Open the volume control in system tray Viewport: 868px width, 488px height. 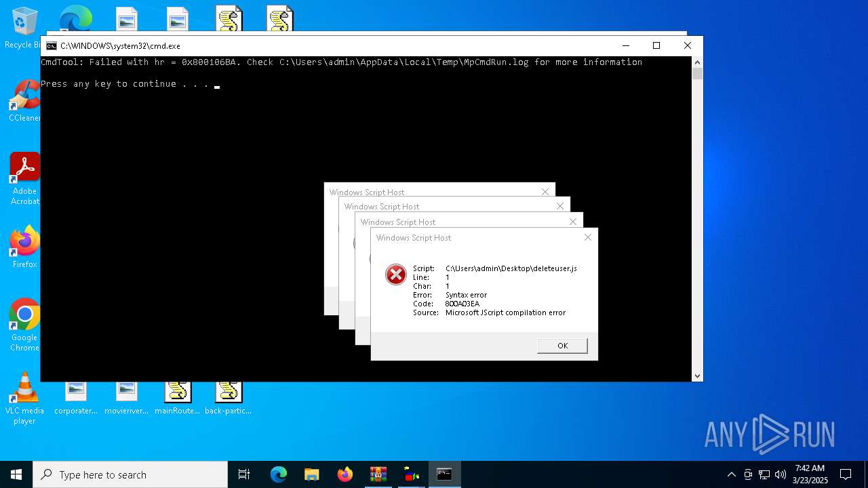tap(781, 474)
